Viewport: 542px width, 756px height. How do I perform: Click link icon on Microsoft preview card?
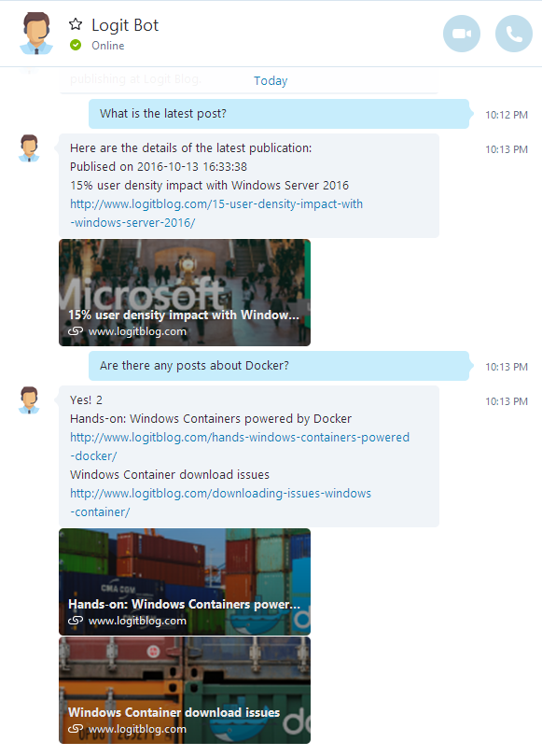[x=76, y=331]
